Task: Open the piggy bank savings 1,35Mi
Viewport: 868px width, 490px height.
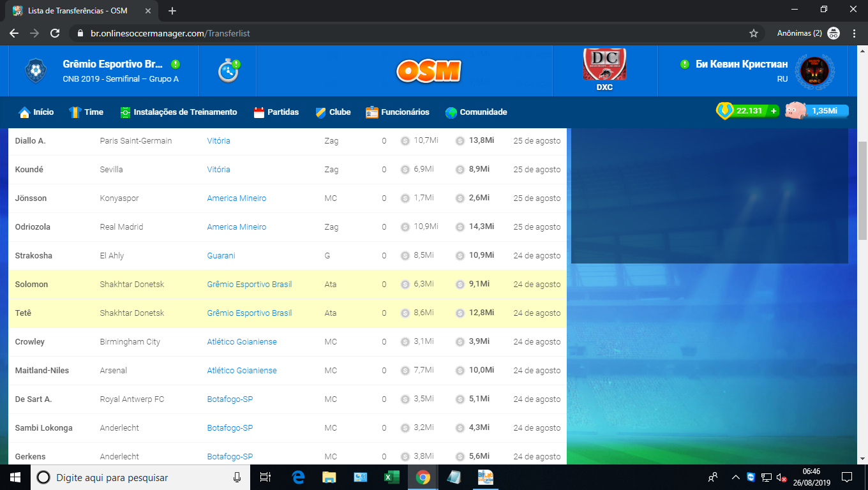Action: (x=817, y=111)
